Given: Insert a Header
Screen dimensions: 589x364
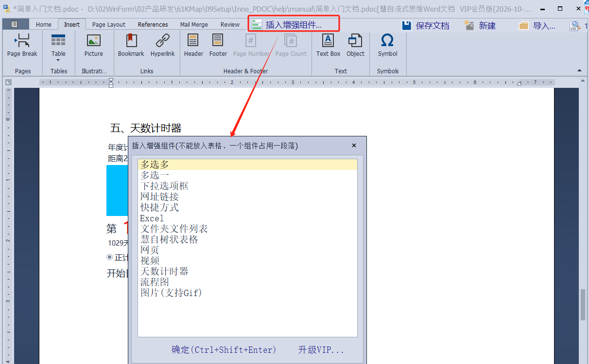Looking at the screenshot, I should (x=193, y=41).
